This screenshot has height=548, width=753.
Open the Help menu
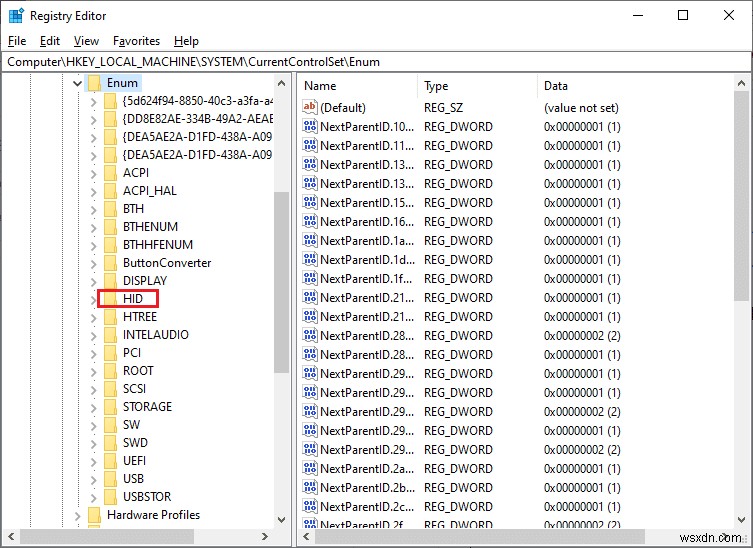pos(186,41)
